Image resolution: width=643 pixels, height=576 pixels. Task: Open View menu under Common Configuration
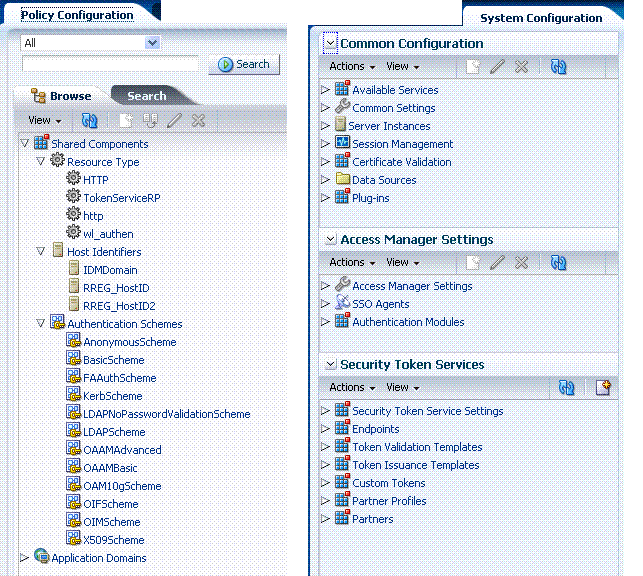tap(402, 66)
